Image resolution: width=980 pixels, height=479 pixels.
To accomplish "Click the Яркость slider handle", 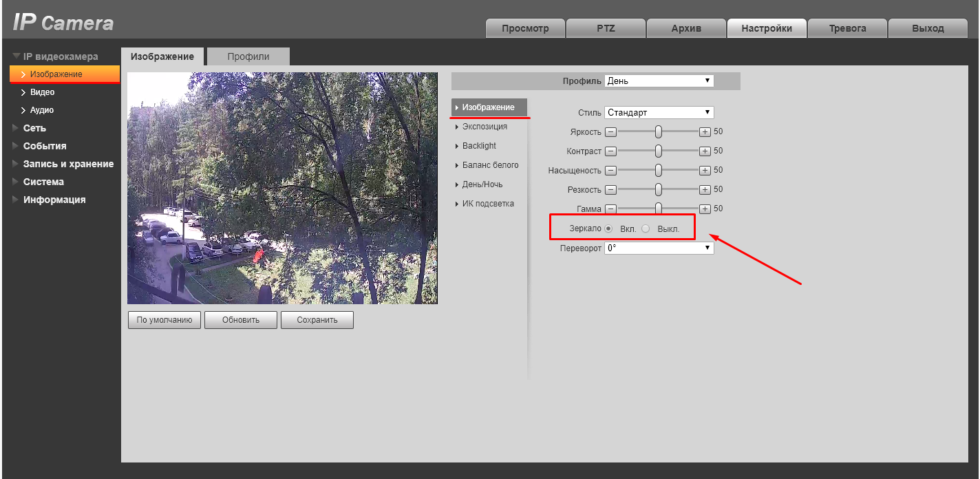I will coord(659,131).
